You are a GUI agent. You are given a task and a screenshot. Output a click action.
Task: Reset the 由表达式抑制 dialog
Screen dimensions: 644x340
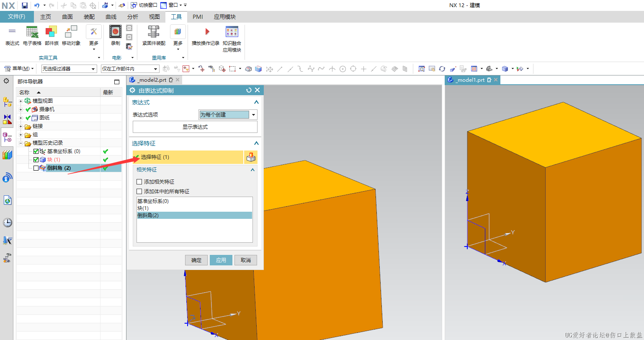coord(249,90)
